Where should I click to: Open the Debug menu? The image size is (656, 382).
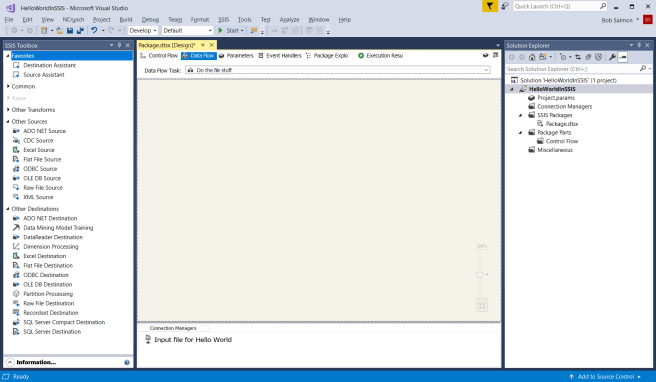pyautogui.click(x=150, y=20)
